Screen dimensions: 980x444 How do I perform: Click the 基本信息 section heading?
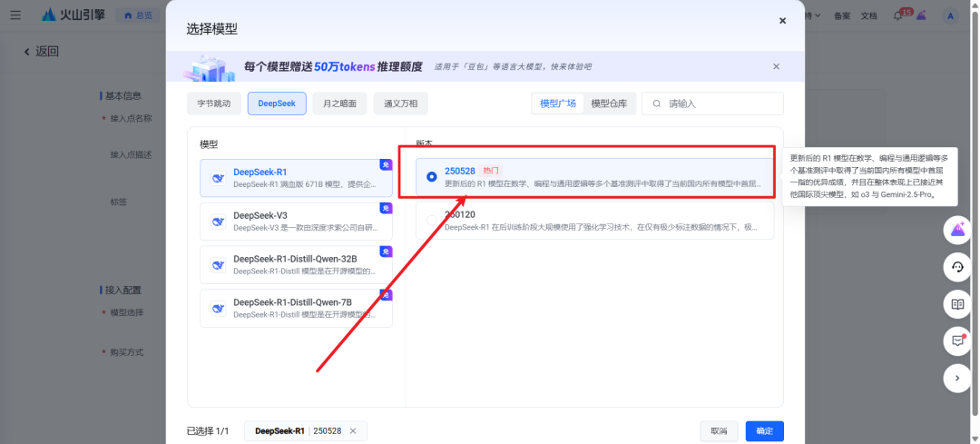point(123,95)
